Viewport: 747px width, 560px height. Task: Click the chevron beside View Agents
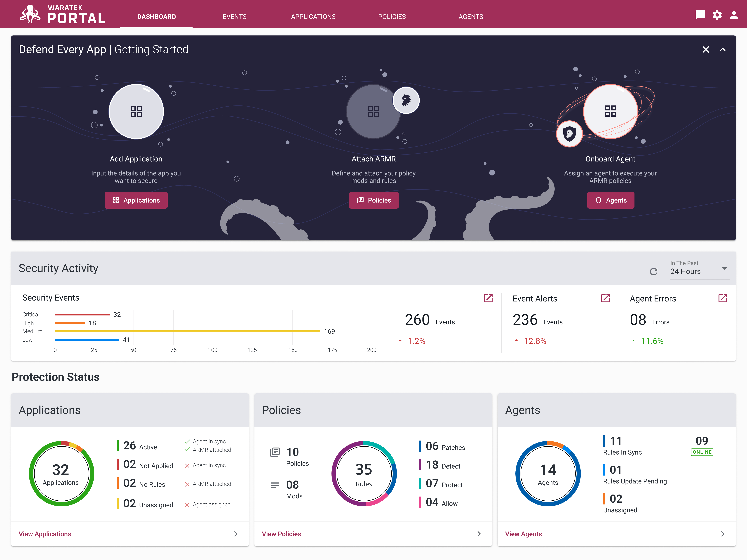click(x=722, y=534)
